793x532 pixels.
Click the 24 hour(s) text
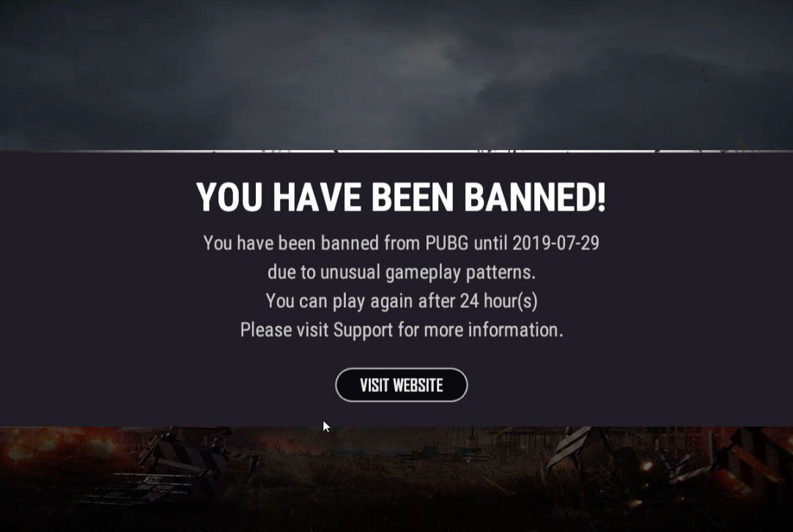click(498, 301)
